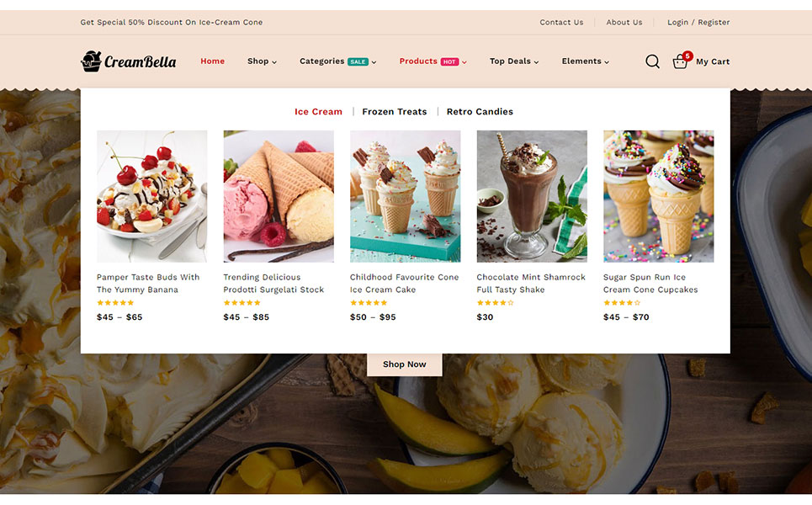Open the Login / Register link
The image size is (812, 505).
tap(698, 22)
